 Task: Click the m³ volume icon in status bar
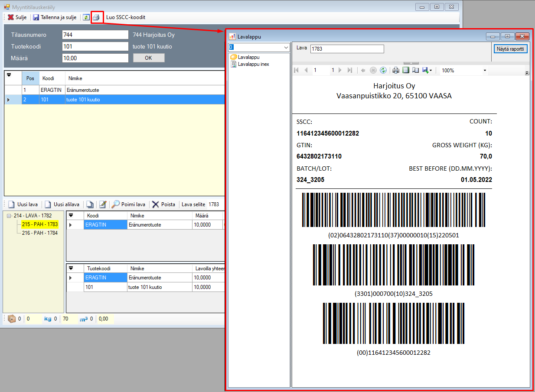tap(84, 319)
